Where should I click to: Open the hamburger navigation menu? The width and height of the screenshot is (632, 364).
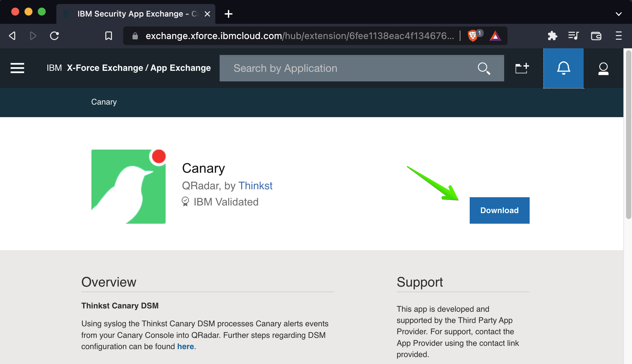(17, 68)
